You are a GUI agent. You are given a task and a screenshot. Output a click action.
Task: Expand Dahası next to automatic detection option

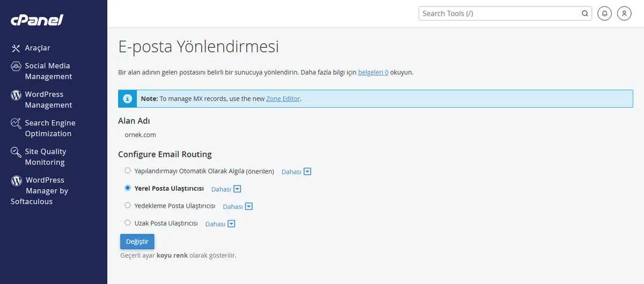(x=296, y=172)
